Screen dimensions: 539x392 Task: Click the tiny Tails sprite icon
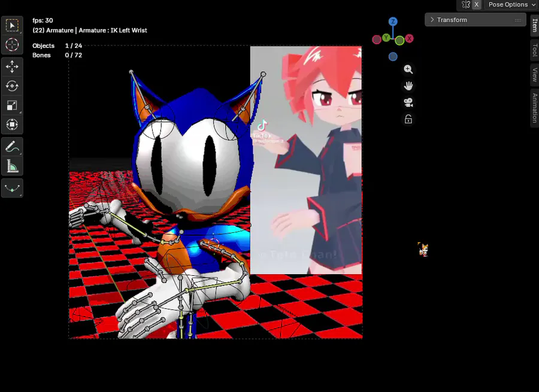coord(424,250)
